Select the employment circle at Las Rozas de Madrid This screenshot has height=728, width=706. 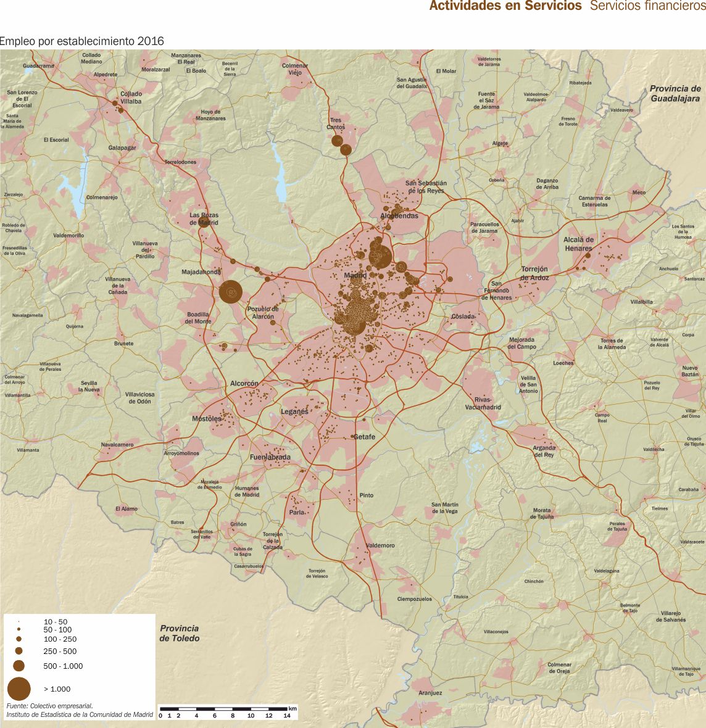[204, 223]
